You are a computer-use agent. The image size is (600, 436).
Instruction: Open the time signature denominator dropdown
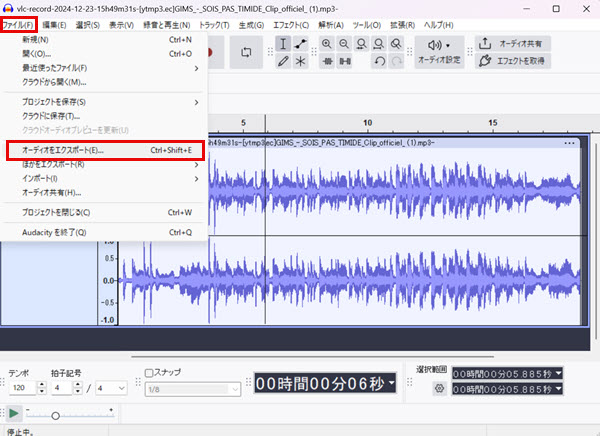111,388
